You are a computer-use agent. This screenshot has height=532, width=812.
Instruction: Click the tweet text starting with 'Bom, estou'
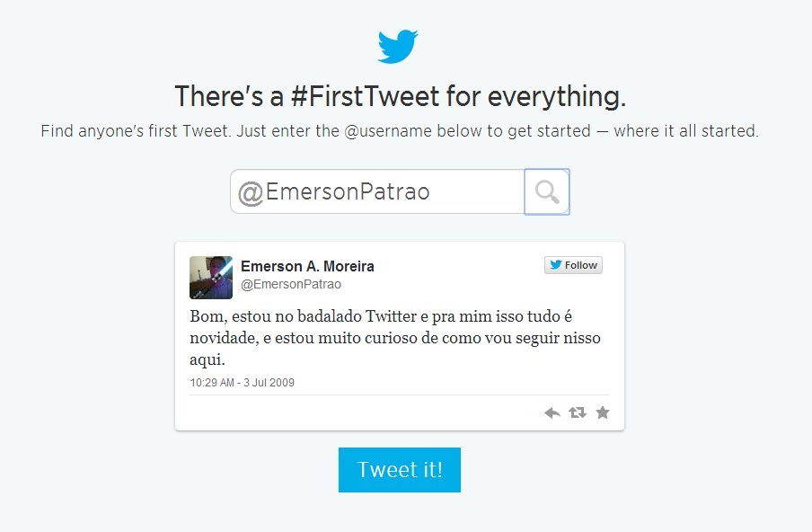click(x=395, y=338)
